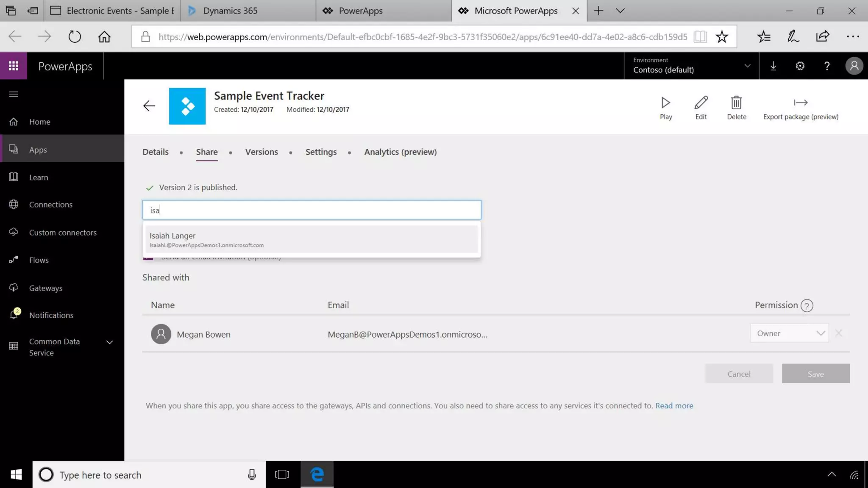This screenshot has height=488, width=868.
Task: Go back using the left arrow beside app tile
Action: coord(149,106)
